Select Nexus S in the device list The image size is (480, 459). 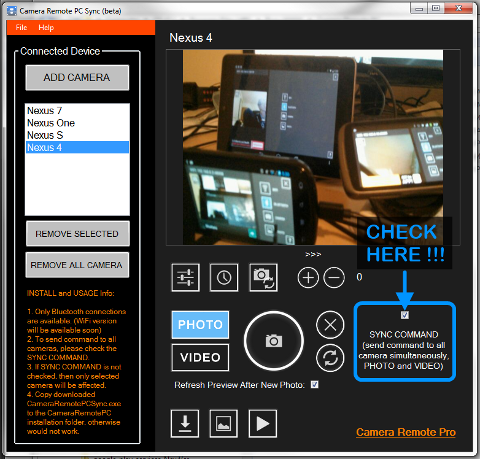point(77,135)
